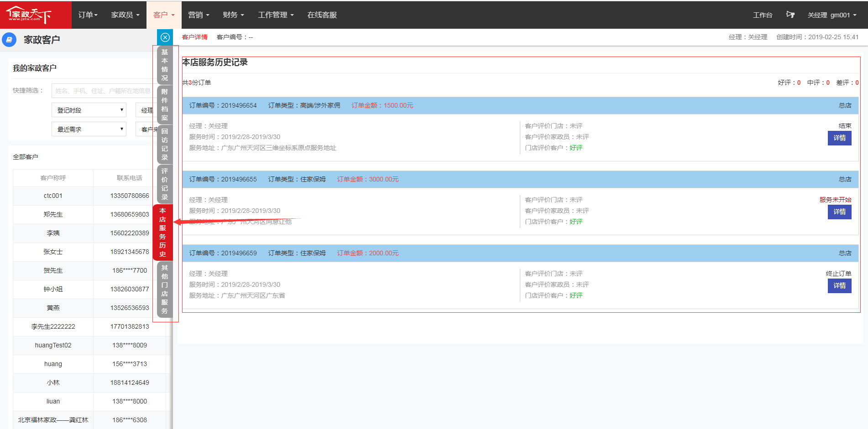
Task: Go to 在线客服
Action: click(x=322, y=15)
